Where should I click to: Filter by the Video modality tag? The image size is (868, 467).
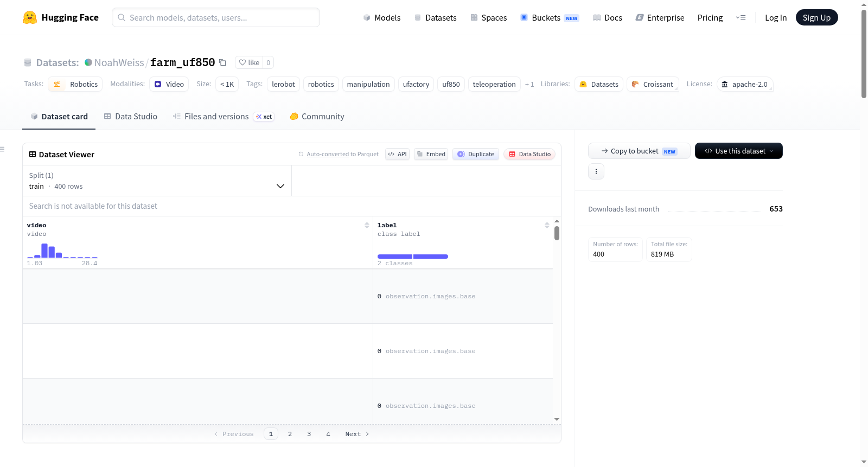[x=169, y=84]
